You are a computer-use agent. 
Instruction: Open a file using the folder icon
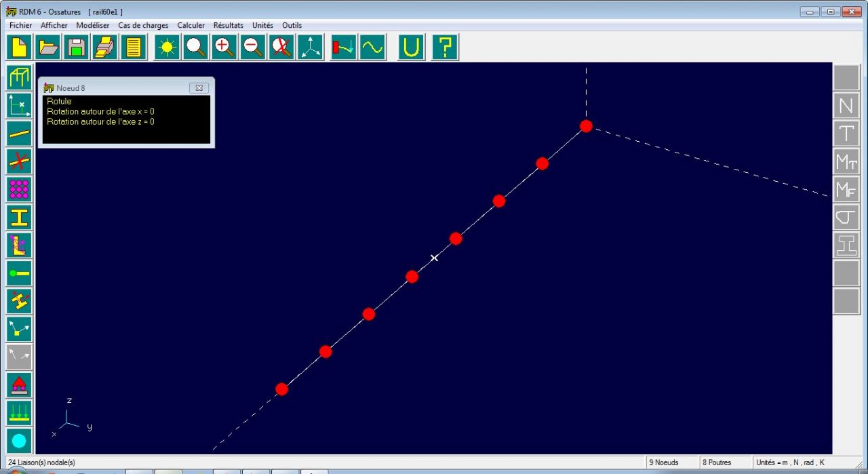tap(47, 47)
